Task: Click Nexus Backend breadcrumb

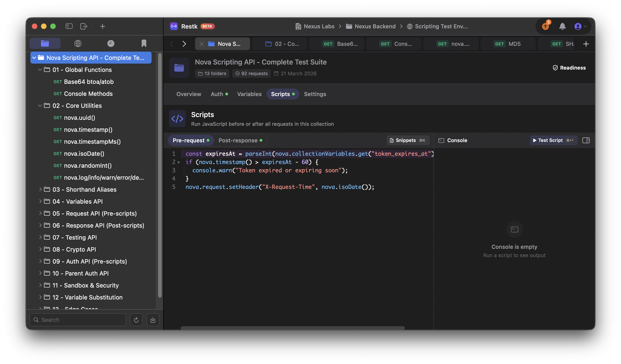Action: pyautogui.click(x=371, y=26)
